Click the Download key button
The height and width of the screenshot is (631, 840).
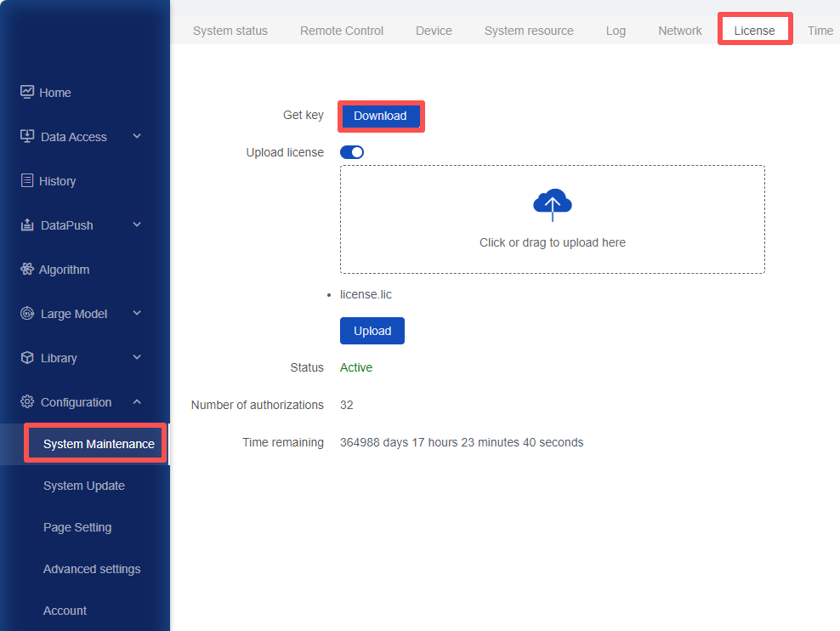(380, 116)
